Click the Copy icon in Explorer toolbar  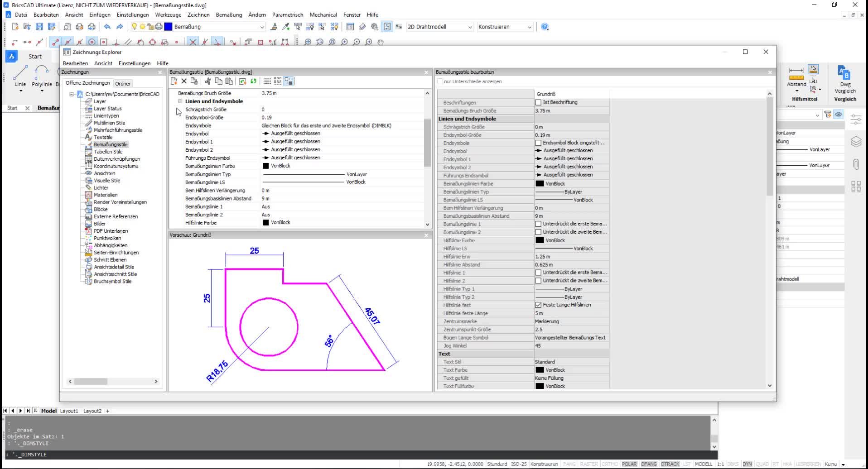[x=218, y=81]
